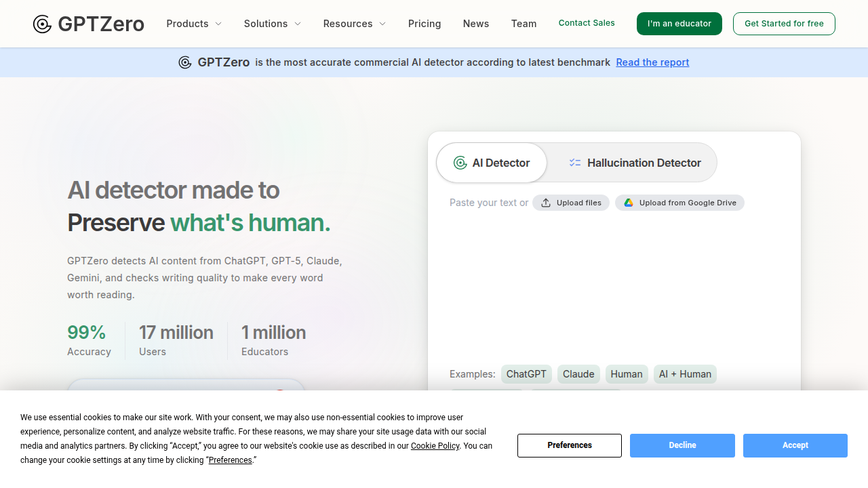The height and width of the screenshot is (488, 868).
Task: Click the GPTZero logo icon in the header
Action: pyautogui.click(x=42, y=24)
